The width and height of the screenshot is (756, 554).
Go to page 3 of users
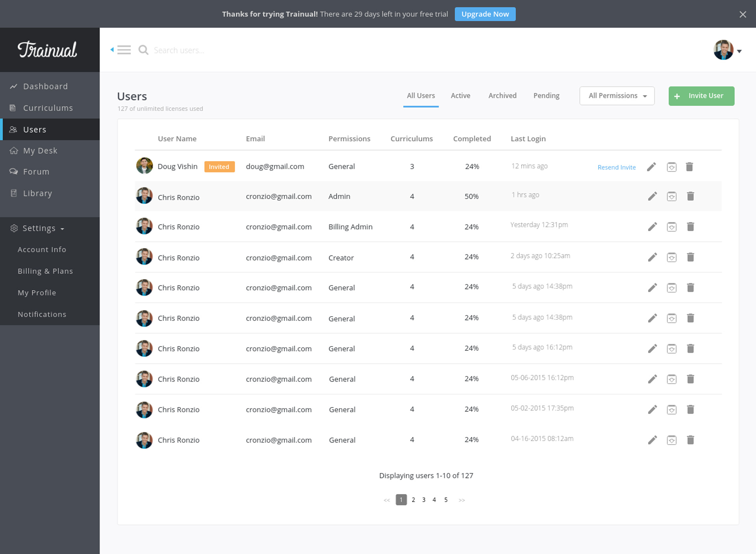pyautogui.click(x=424, y=500)
